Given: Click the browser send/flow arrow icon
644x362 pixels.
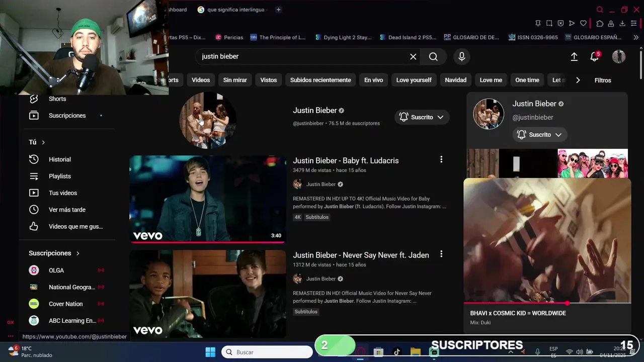Looking at the screenshot, I should [572, 23].
